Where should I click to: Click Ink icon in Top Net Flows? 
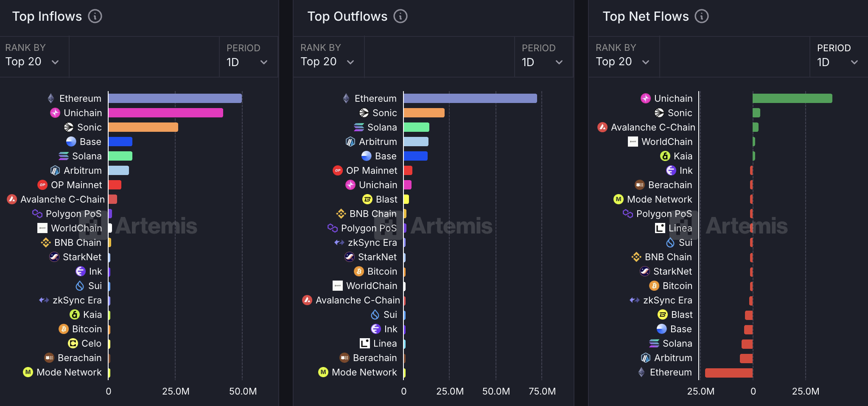pyautogui.click(x=671, y=170)
